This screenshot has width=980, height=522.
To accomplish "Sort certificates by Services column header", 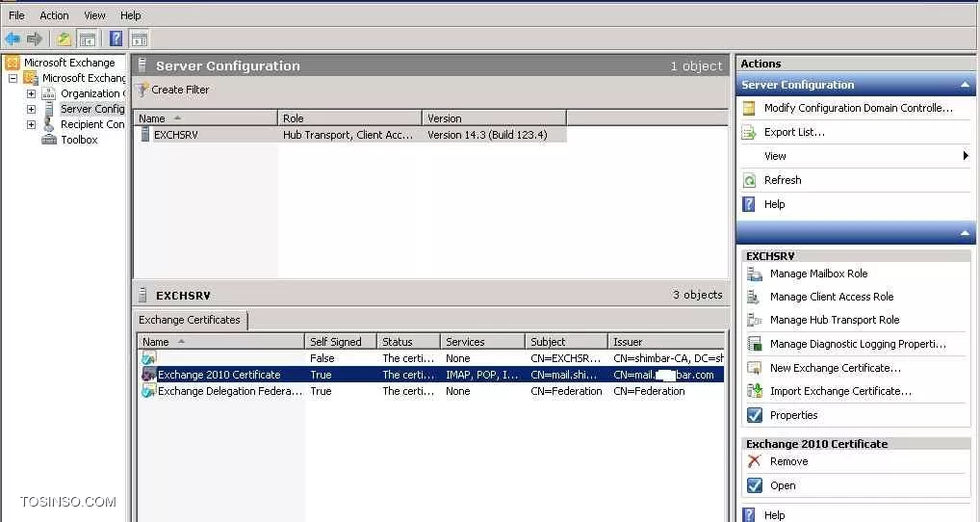I will (x=482, y=342).
